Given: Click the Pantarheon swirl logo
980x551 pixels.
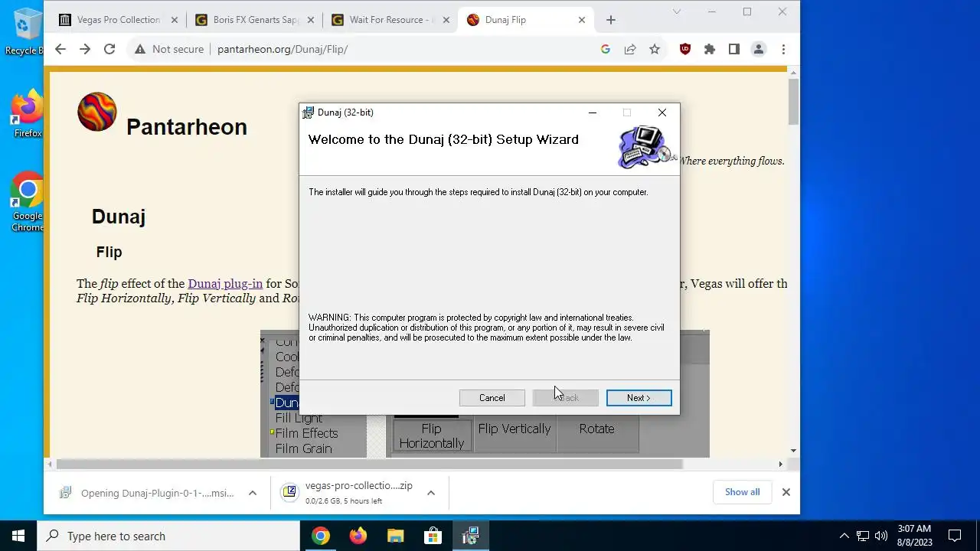Looking at the screenshot, I should [97, 112].
